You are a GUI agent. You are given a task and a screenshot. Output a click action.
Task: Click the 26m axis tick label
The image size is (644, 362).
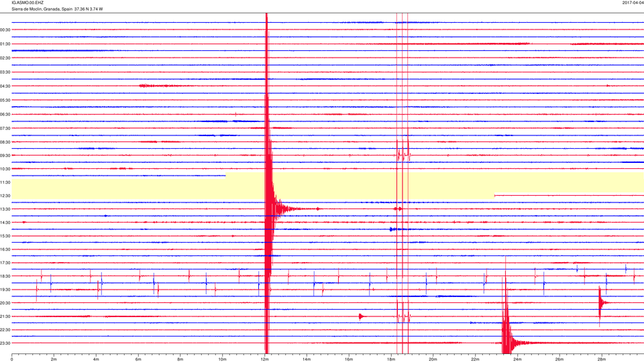pyautogui.click(x=559, y=359)
